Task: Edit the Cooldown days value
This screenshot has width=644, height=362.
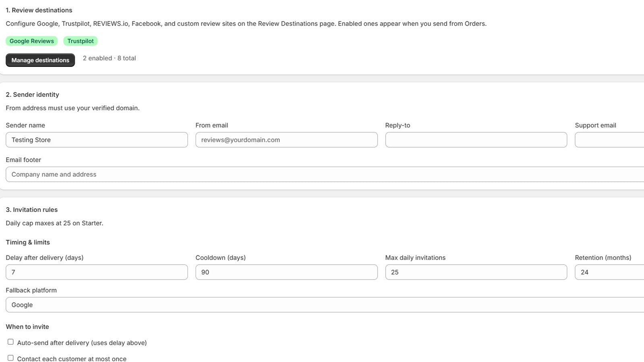Action: [287, 272]
